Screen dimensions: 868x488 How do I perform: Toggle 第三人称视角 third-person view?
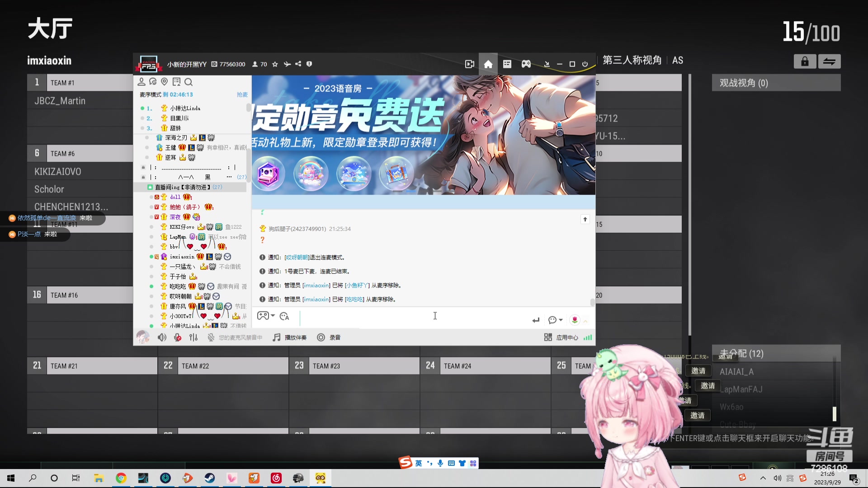632,60
